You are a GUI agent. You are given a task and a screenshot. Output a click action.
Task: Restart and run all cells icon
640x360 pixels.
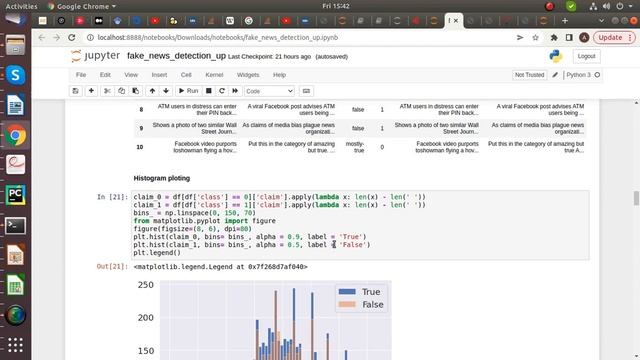(x=235, y=91)
